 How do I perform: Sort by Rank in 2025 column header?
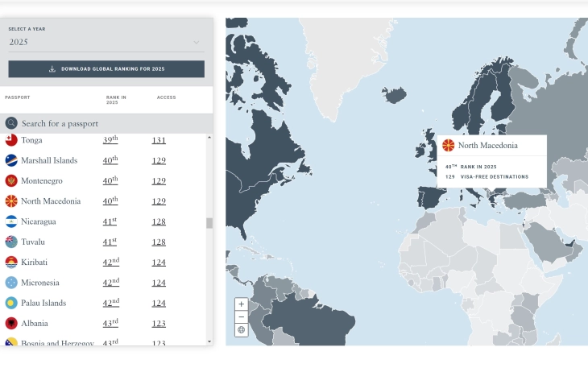(112, 100)
